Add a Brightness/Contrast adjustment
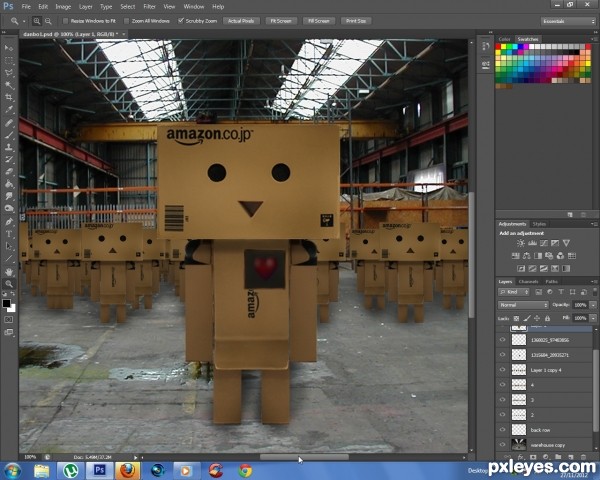Image resolution: width=600 pixels, height=480 pixels. point(521,243)
